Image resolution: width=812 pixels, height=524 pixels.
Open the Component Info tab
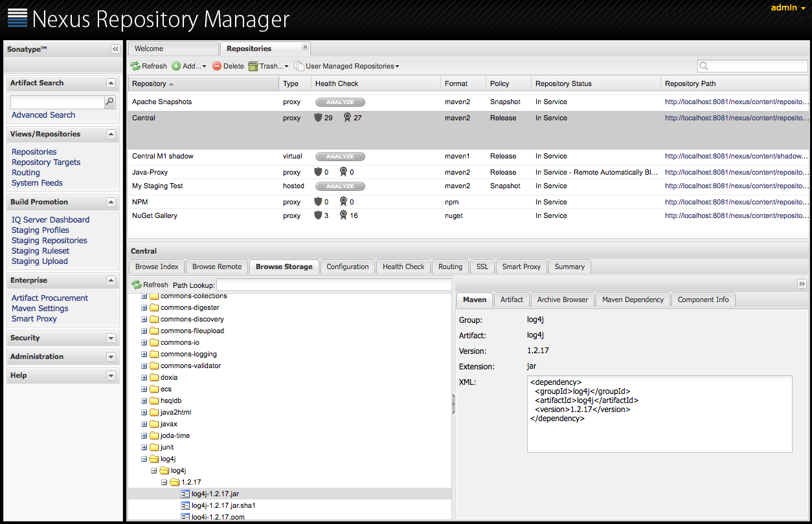(703, 300)
